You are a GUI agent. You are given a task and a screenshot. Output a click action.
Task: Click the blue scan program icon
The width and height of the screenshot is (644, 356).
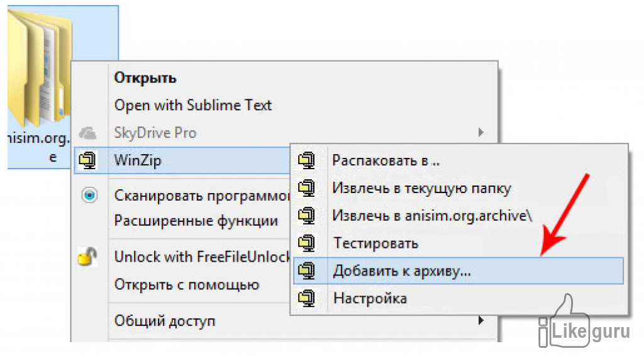point(89,196)
